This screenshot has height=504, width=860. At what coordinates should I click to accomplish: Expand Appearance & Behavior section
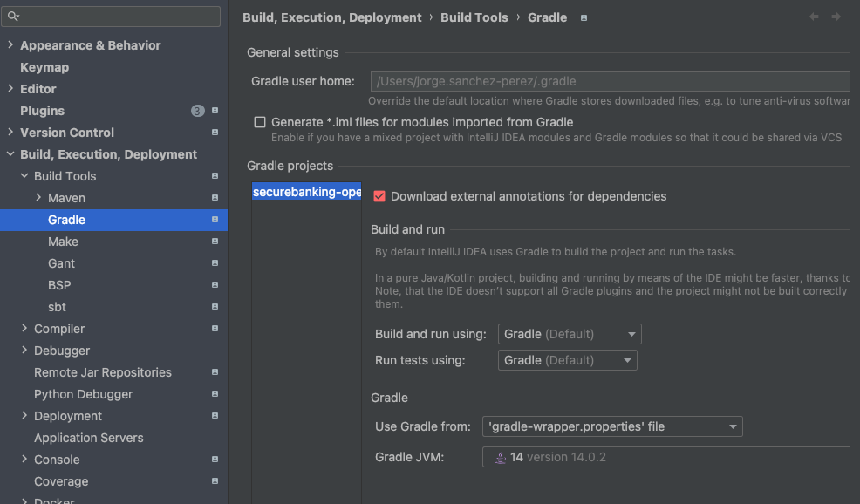coord(10,45)
